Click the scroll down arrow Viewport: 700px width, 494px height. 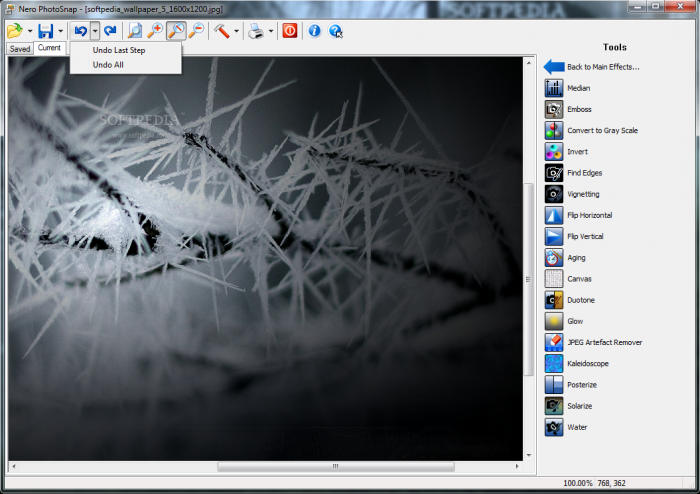[529, 455]
